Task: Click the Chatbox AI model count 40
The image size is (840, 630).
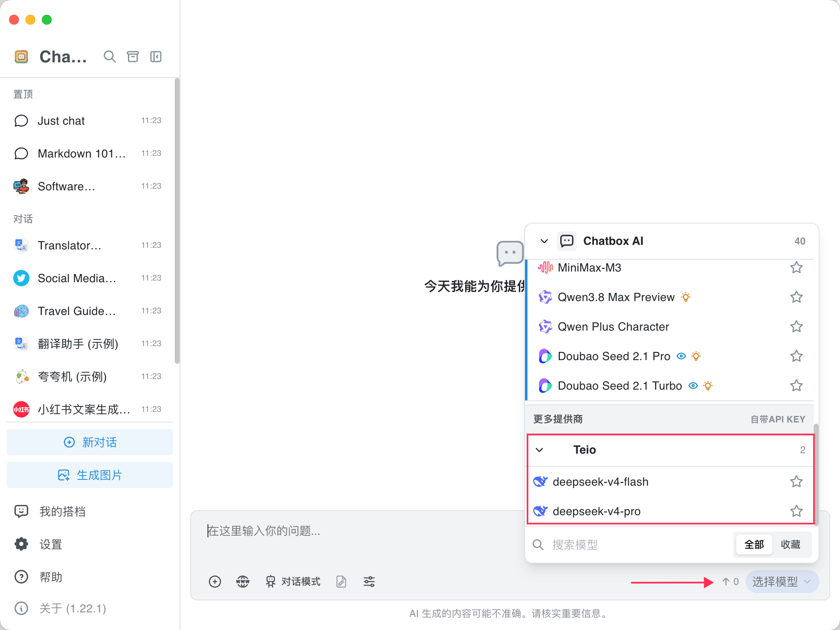Action: tap(800, 241)
